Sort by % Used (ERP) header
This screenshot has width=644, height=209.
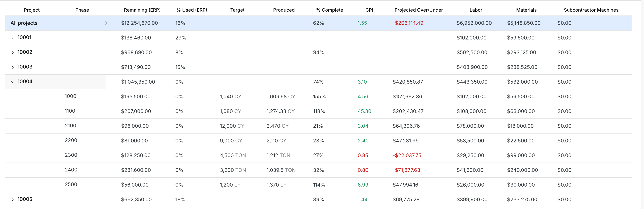click(x=192, y=10)
